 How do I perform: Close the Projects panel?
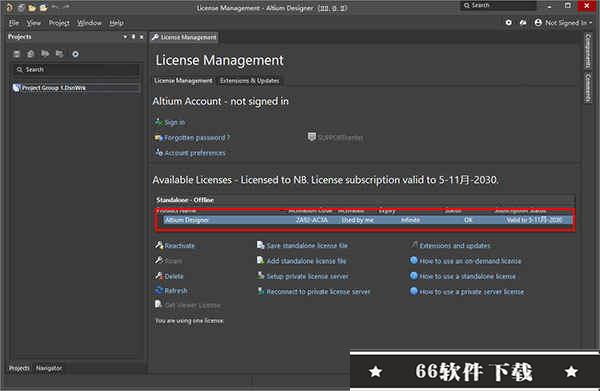142,37
